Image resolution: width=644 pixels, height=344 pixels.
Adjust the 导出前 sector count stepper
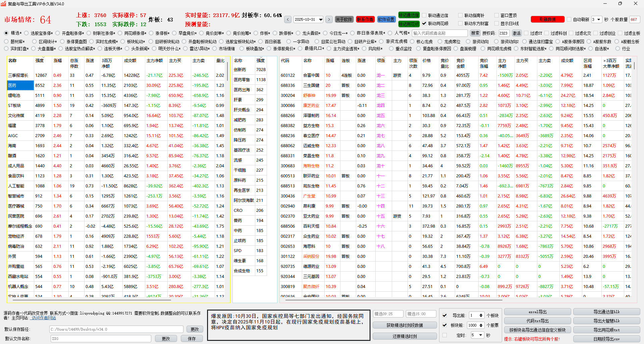click(x=481, y=316)
